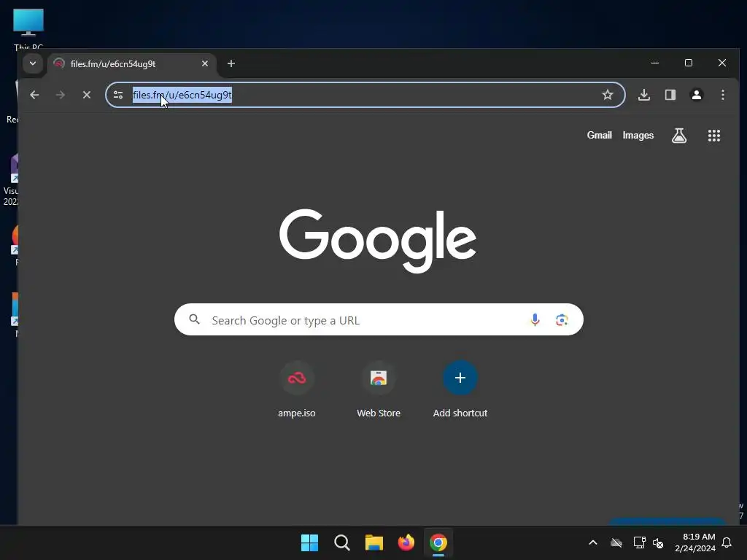
Task: Open the Google apps grid icon
Action: [713, 136]
